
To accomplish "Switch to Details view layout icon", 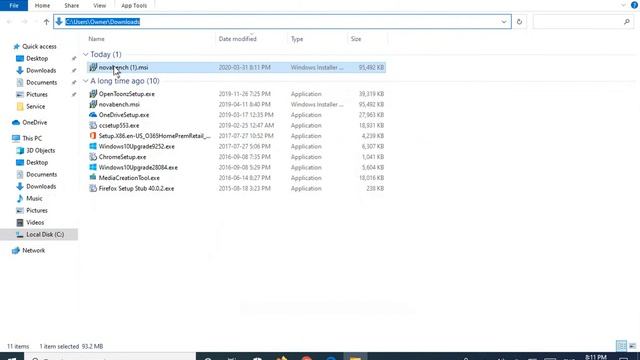I will (622, 346).
